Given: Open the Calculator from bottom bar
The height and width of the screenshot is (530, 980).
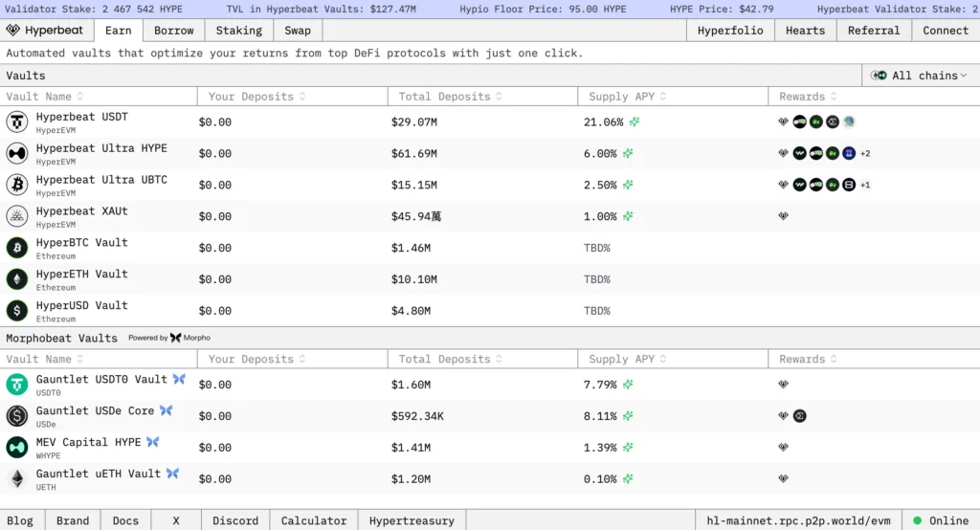Looking at the screenshot, I should pyautogui.click(x=313, y=520).
